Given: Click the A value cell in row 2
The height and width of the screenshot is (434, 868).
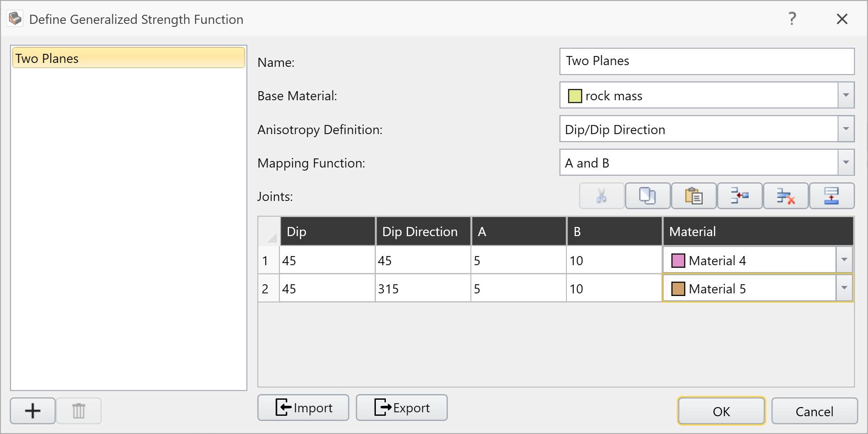Looking at the screenshot, I should tap(519, 289).
